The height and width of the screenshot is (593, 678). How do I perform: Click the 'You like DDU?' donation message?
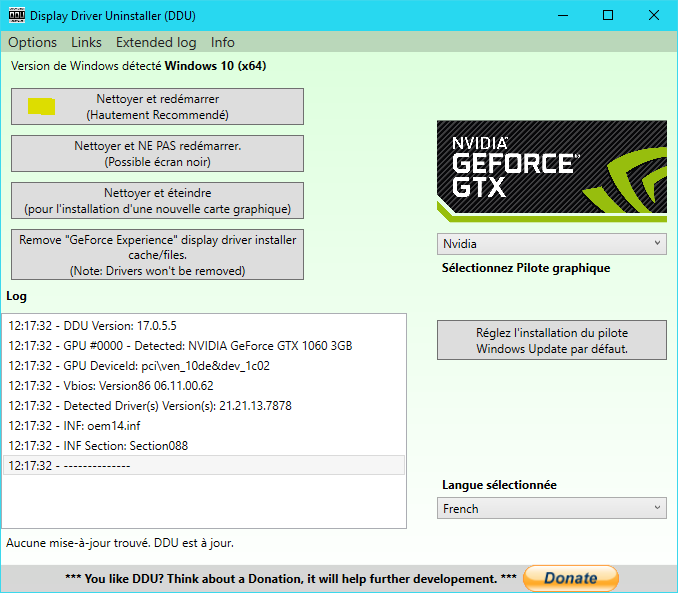pyautogui.click(x=291, y=579)
